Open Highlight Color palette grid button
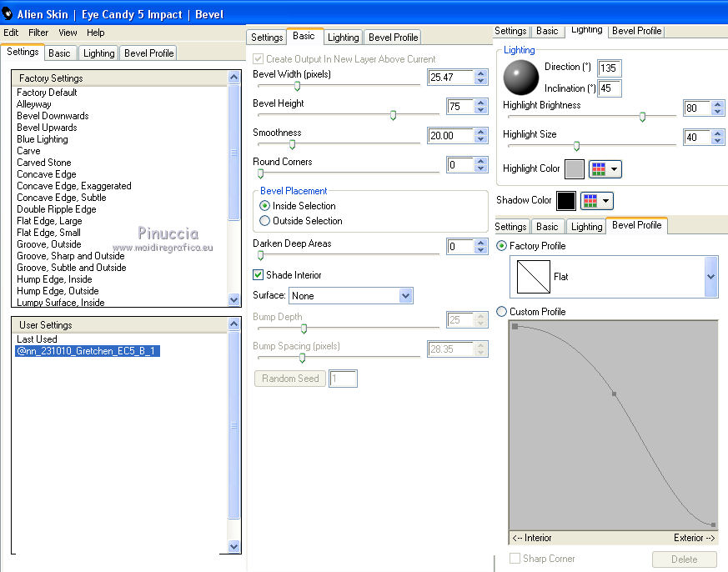Image resolution: width=728 pixels, height=572 pixels. click(599, 169)
